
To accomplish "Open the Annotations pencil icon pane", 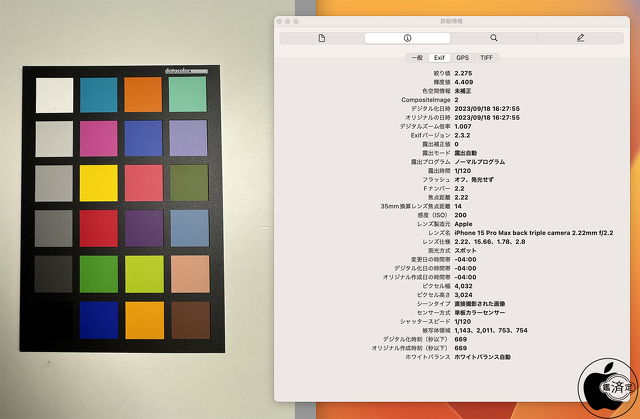I will point(580,38).
